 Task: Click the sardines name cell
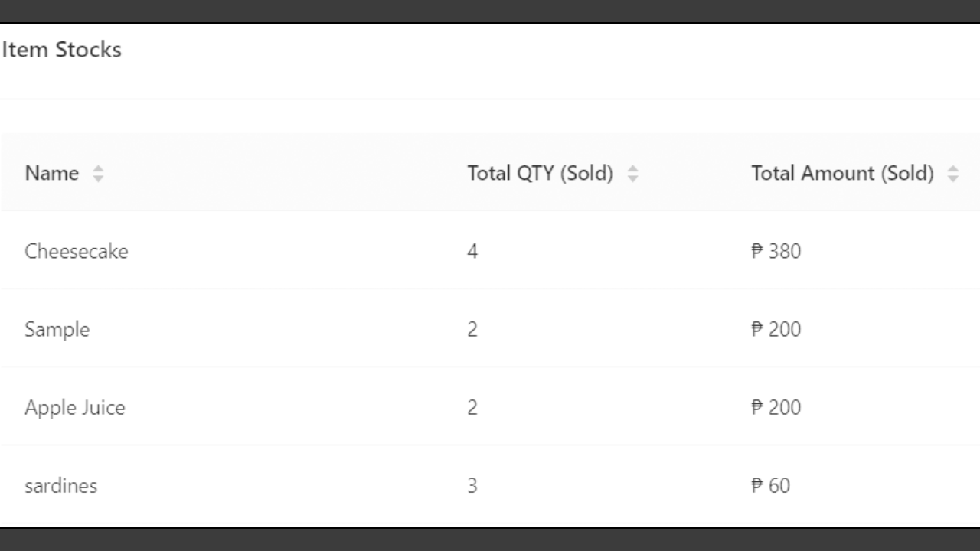pos(61,485)
